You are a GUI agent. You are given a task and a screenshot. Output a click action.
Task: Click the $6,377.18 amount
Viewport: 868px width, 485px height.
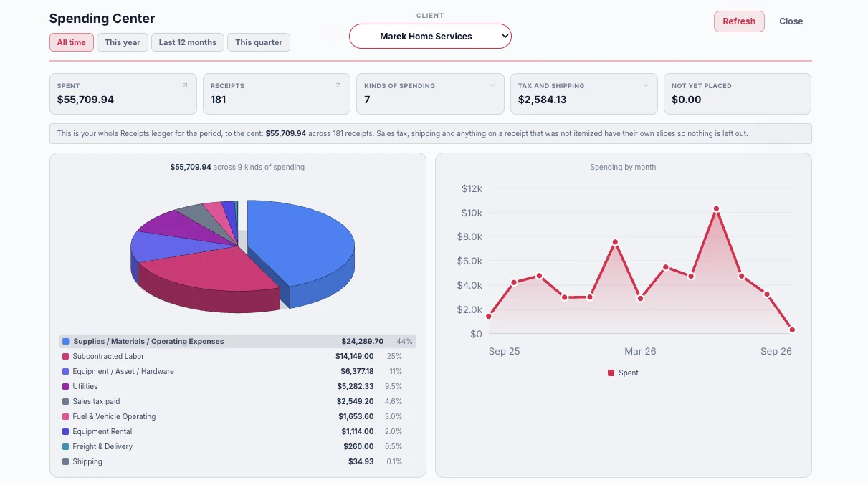(x=357, y=372)
